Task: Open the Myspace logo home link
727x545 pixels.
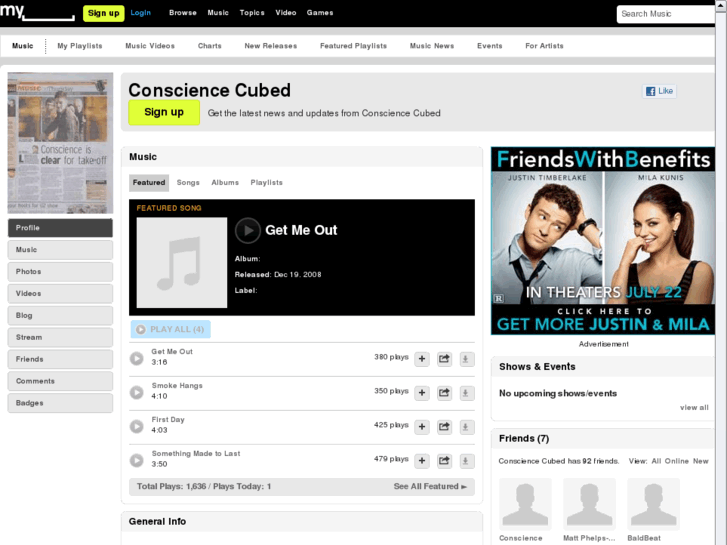Action: [x=37, y=12]
